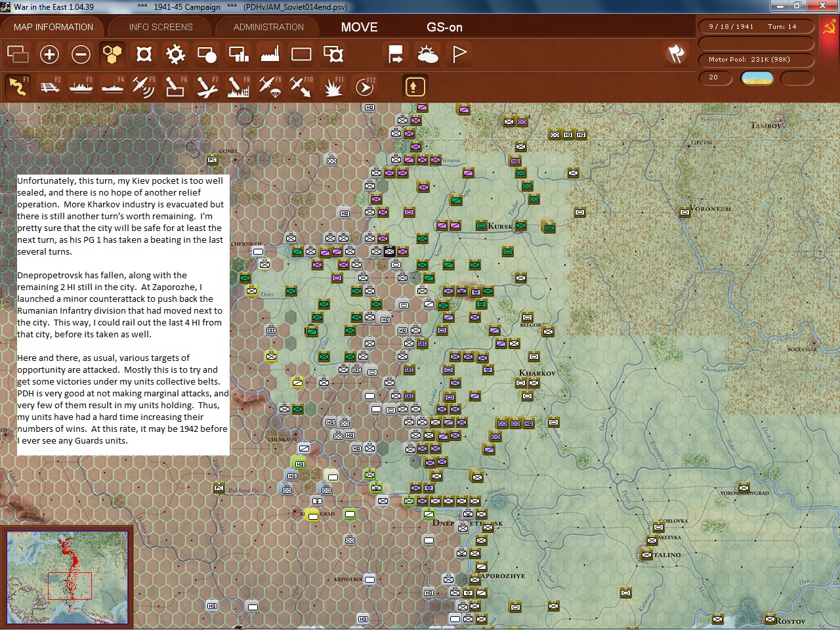Click the rectangle-with-circle toolbar icon
Viewport: 840px width, 630px height.
point(207,54)
